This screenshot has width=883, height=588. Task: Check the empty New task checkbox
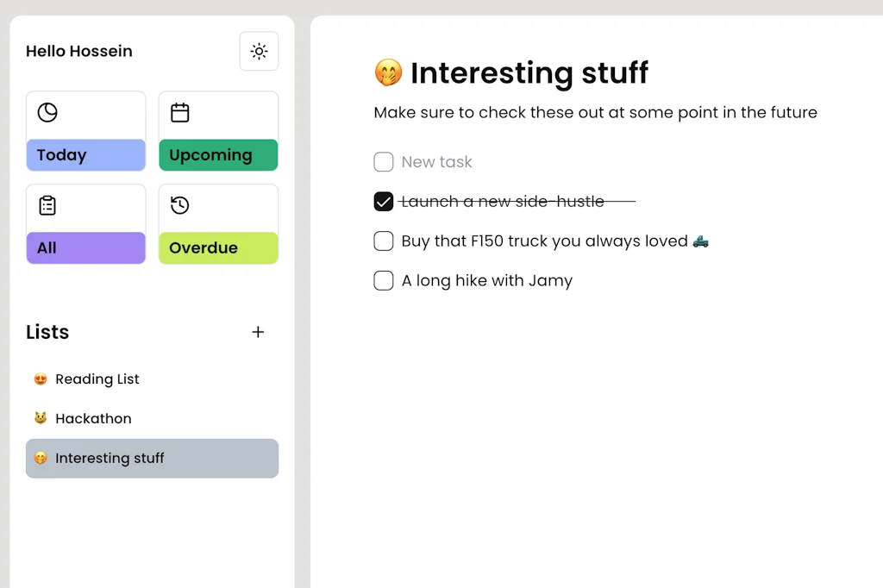[383, 162]
